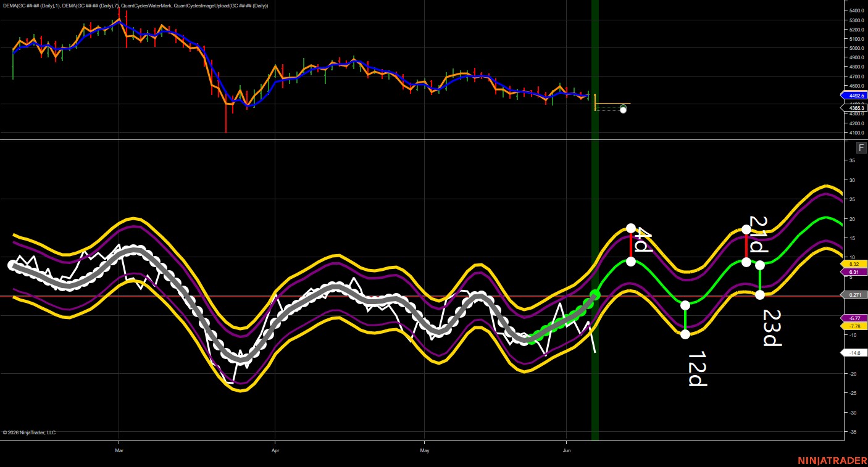Click the 21d cycle label
Viewport: 868px width, 467px height.
758,234
